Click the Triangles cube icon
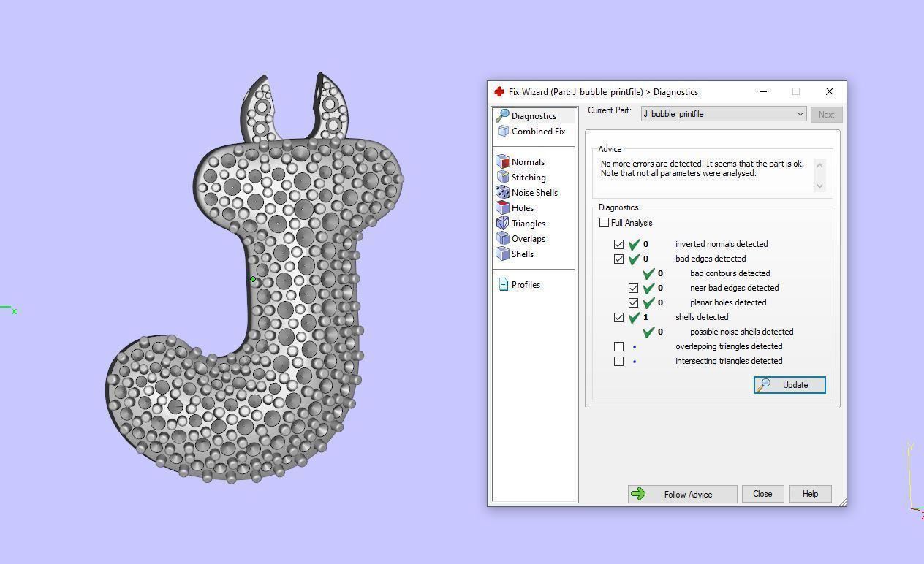Screen dimensions: 924x564 [502, 224]
